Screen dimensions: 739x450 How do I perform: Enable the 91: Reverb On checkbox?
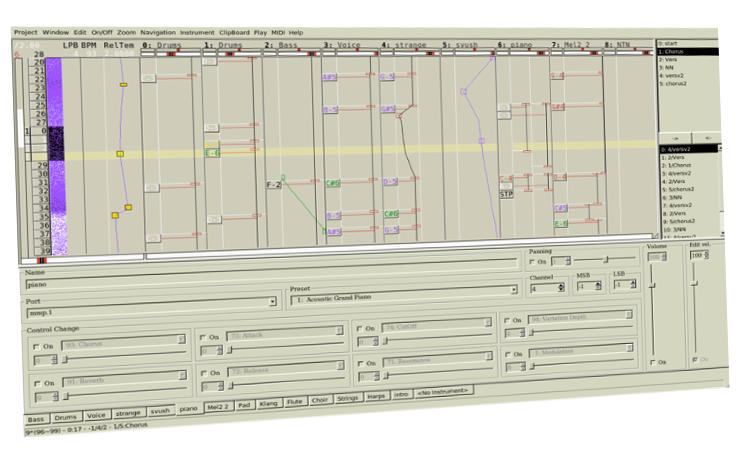coord(37,384)
